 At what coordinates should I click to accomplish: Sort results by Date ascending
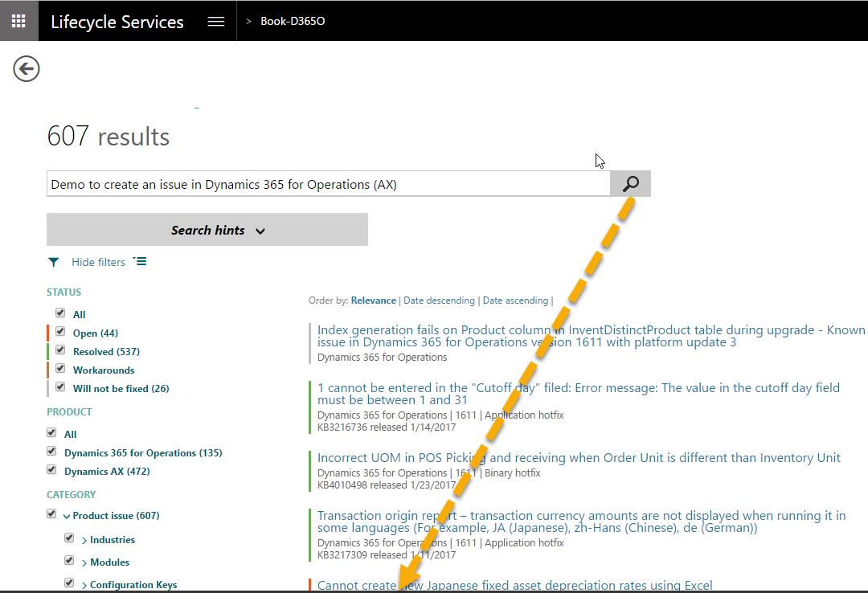(515, 301)
